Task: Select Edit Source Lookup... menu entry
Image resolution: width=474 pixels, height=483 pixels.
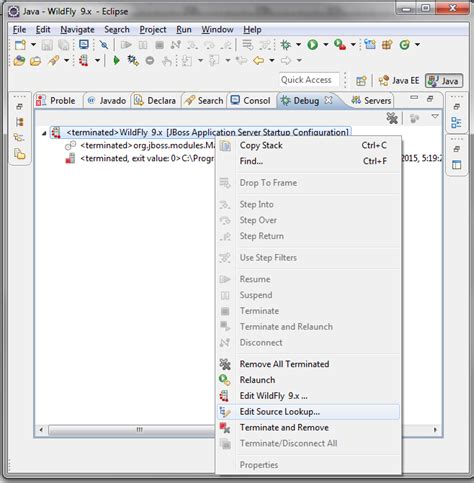Action: pos(308,412)
